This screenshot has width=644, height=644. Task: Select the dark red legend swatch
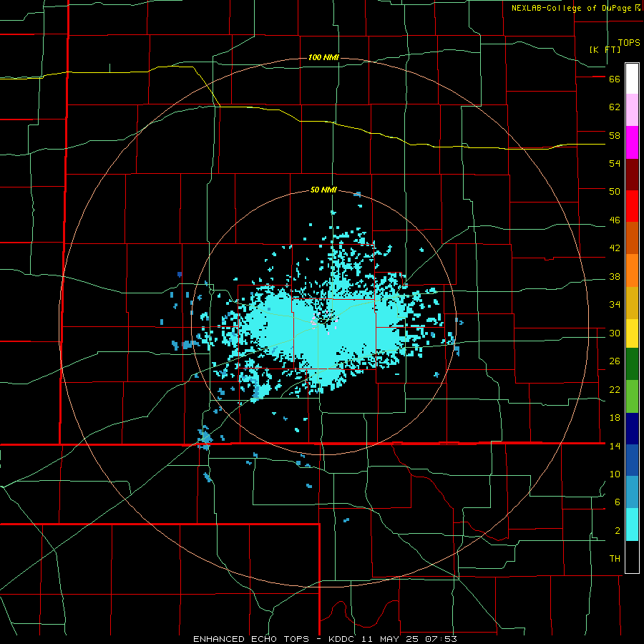[x=632, y=174]
